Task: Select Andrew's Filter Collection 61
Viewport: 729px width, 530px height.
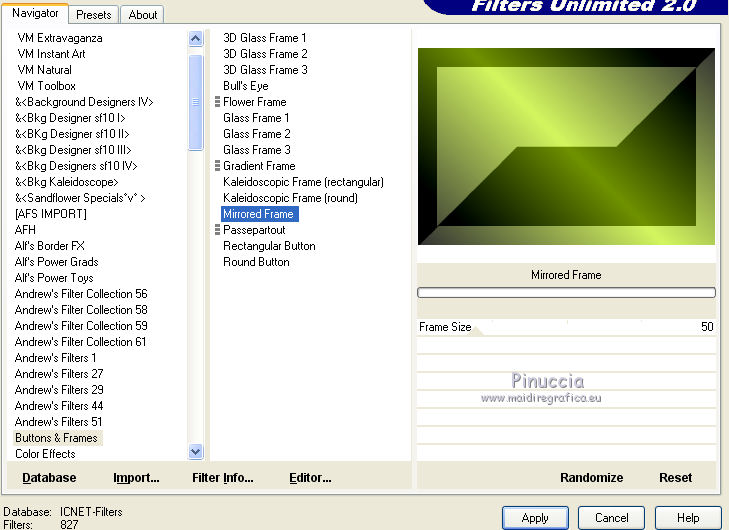Action: (80, 342)
